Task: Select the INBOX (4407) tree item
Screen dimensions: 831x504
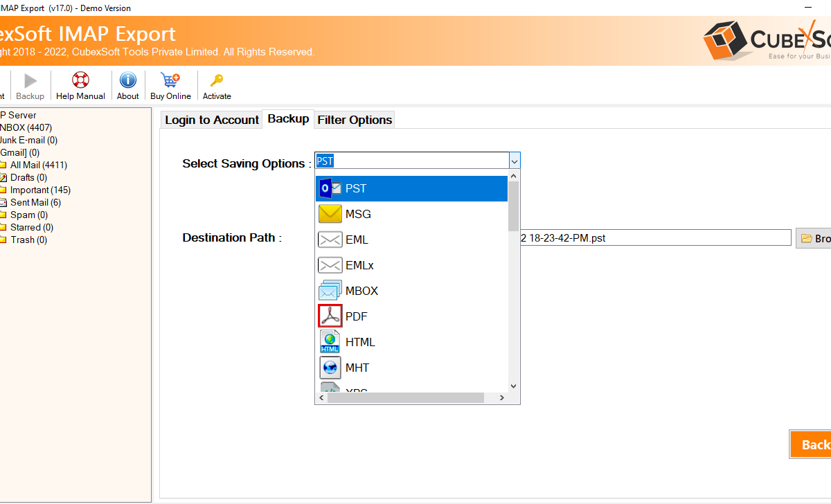Action: [x=26, y=127]
